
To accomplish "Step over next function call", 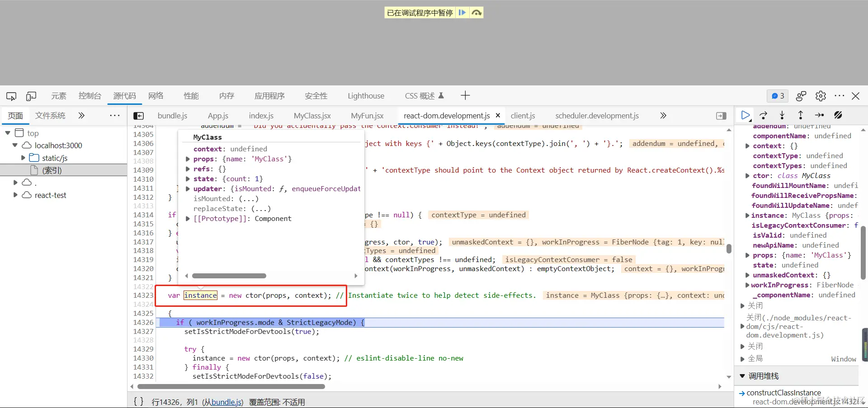I will pyautogui.click(x=764, y=115).
